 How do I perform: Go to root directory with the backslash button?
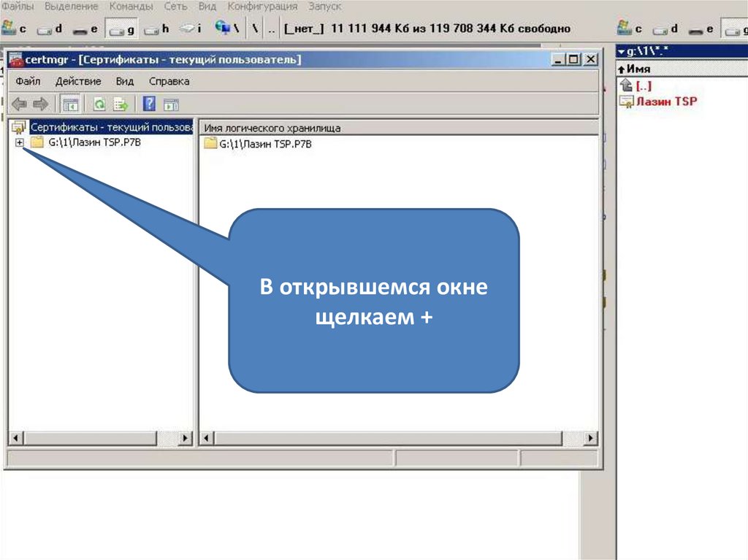coord(255,28)
